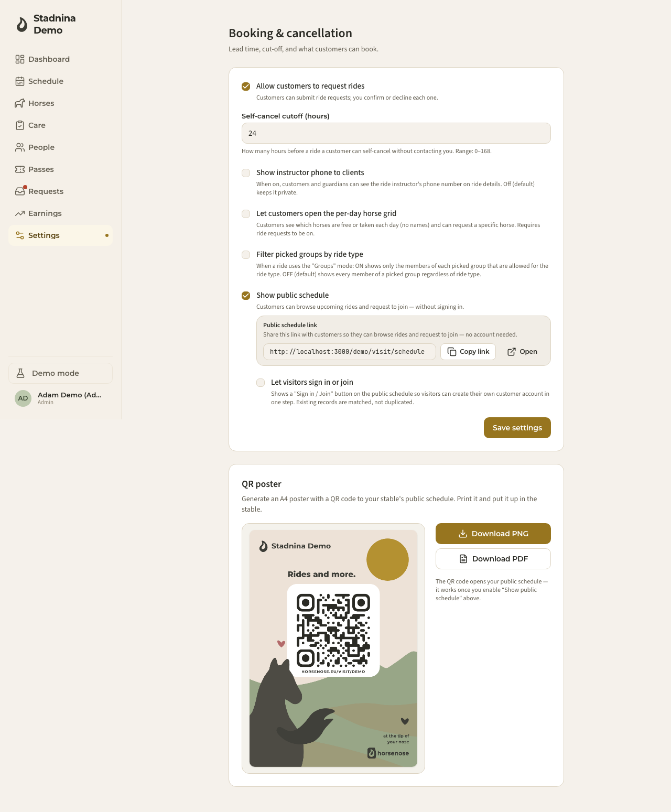Open the Horses section
The width and height of the screenshot is (671, 812).
click(x=60, y=103)
